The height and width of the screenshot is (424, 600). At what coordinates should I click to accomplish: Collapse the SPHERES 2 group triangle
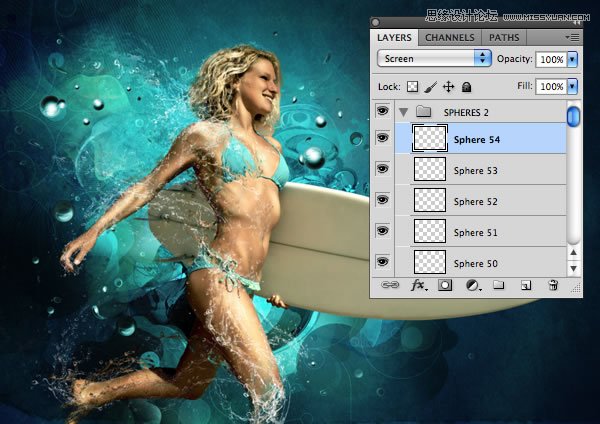pos(403,112)
